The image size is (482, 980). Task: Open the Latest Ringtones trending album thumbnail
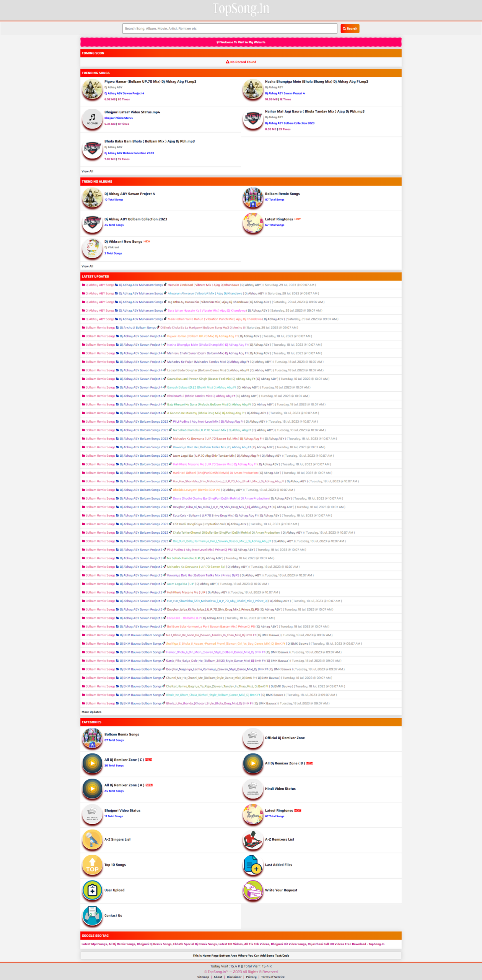253,223
